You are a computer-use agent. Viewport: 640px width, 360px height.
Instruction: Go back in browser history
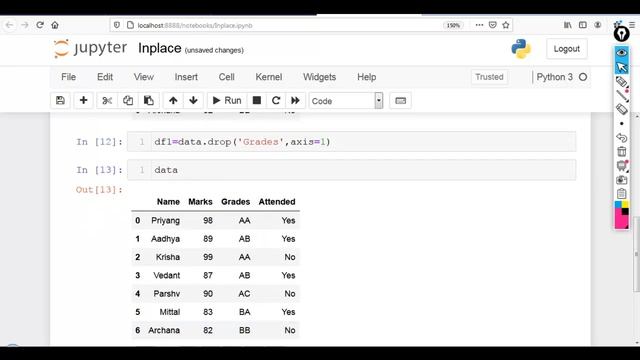click(9, 25)
